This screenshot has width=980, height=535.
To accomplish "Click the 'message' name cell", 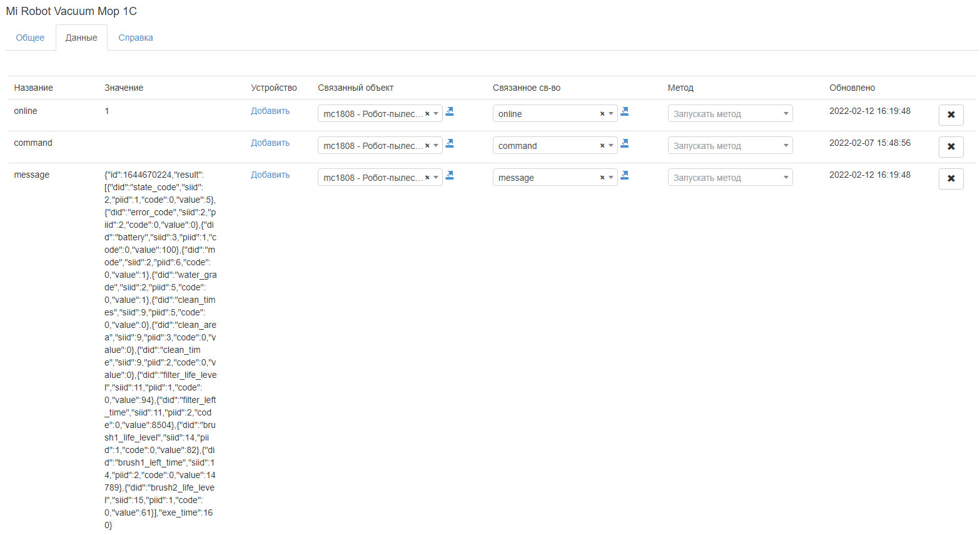I will (x=31, y=175).
